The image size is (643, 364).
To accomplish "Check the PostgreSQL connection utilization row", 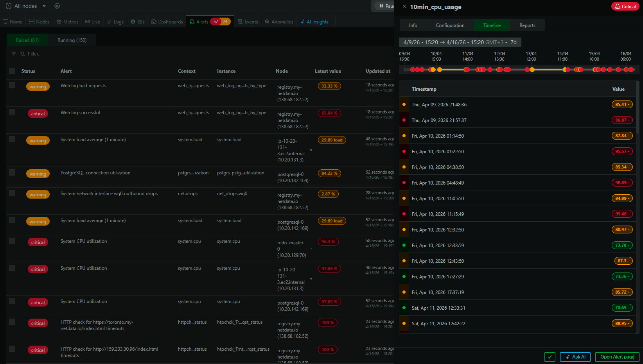I will [12, 172].
